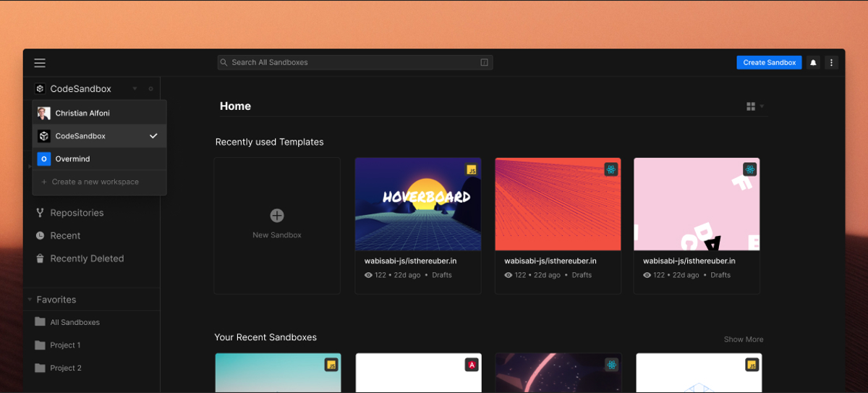Click the views eye icon under Hoverboard template

tap(368, 275)
